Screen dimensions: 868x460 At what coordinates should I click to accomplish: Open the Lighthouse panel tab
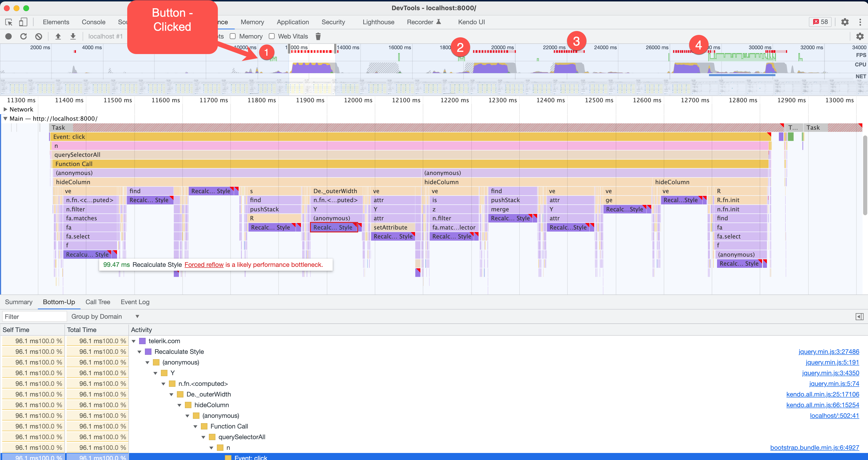(x=378, y=22)
